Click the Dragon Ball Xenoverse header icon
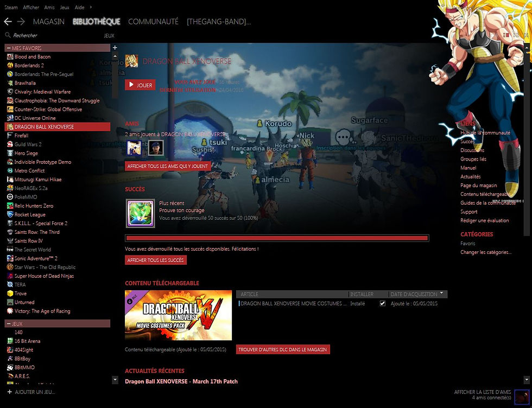532x408 pixels. 131,61
